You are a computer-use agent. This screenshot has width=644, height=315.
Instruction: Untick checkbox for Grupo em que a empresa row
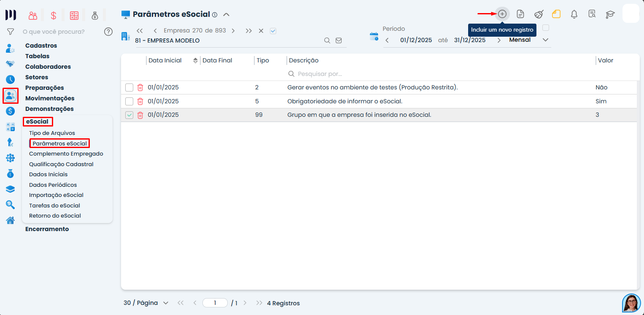pos(129,115)
